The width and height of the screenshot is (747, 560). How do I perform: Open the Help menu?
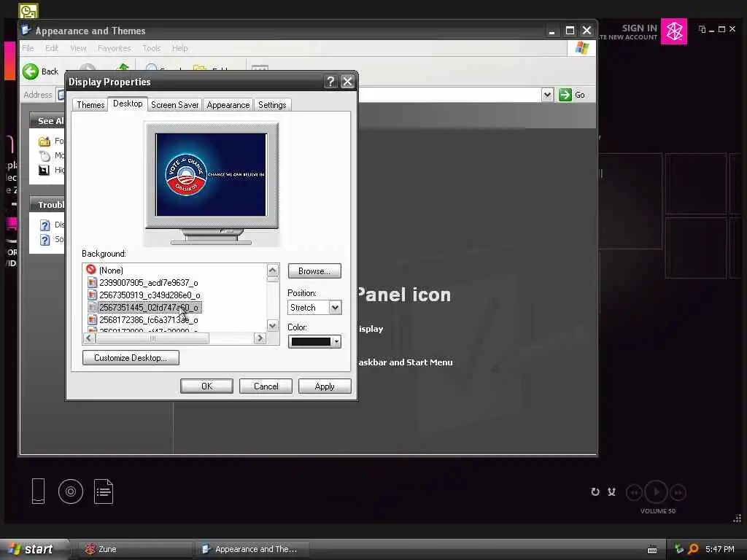click(180, 48)
